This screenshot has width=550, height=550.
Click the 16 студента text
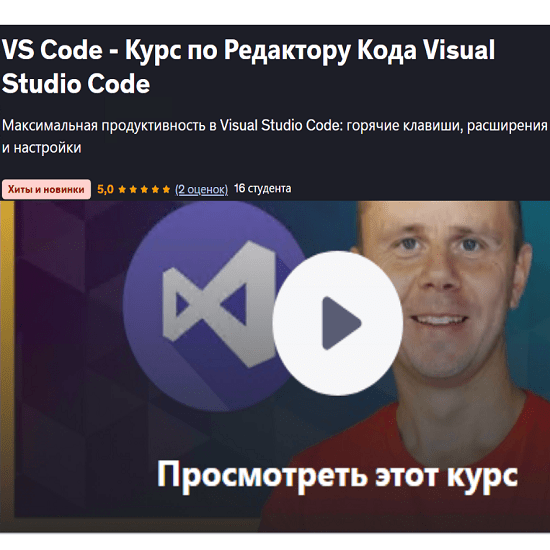point(262,189)
